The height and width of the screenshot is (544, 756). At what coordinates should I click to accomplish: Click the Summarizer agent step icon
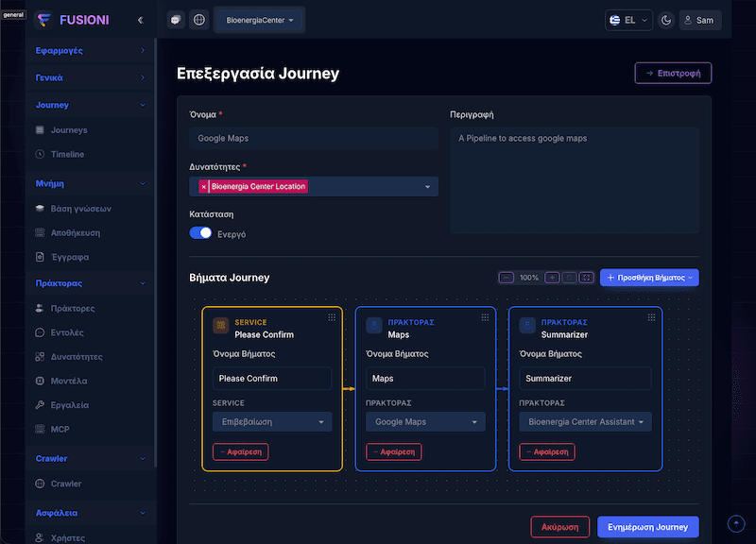pos(527,326)
